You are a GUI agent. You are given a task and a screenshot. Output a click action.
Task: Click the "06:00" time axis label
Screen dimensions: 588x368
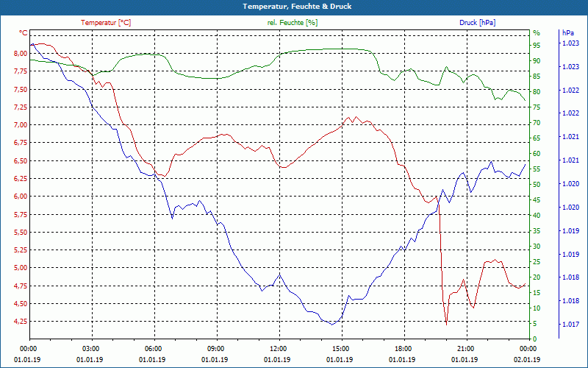pos(152,349)
